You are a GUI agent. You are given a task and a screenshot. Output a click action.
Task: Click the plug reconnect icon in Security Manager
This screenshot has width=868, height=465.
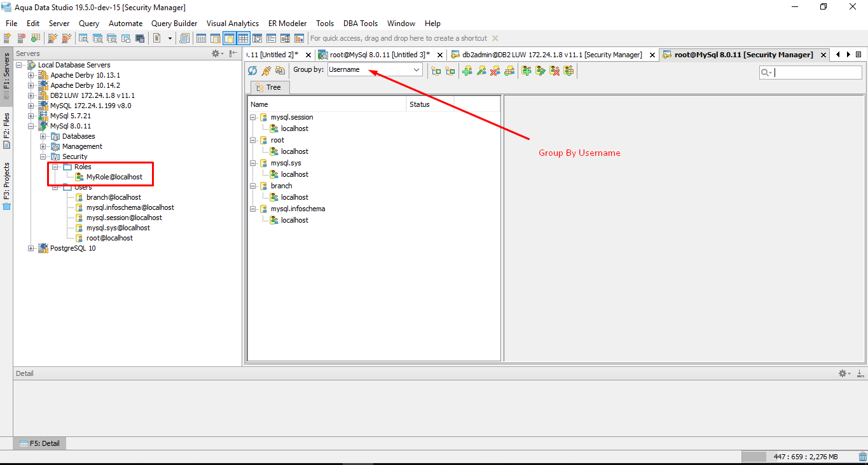266,70
